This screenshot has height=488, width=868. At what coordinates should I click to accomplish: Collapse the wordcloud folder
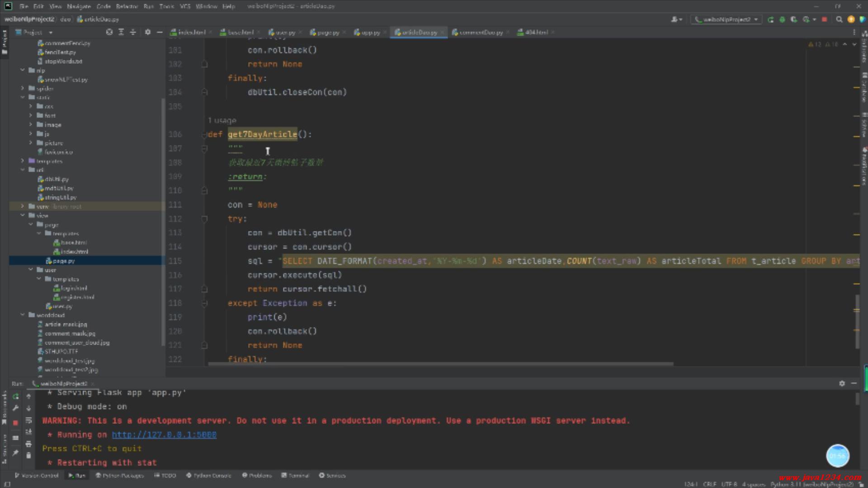(x=22, y=315)
